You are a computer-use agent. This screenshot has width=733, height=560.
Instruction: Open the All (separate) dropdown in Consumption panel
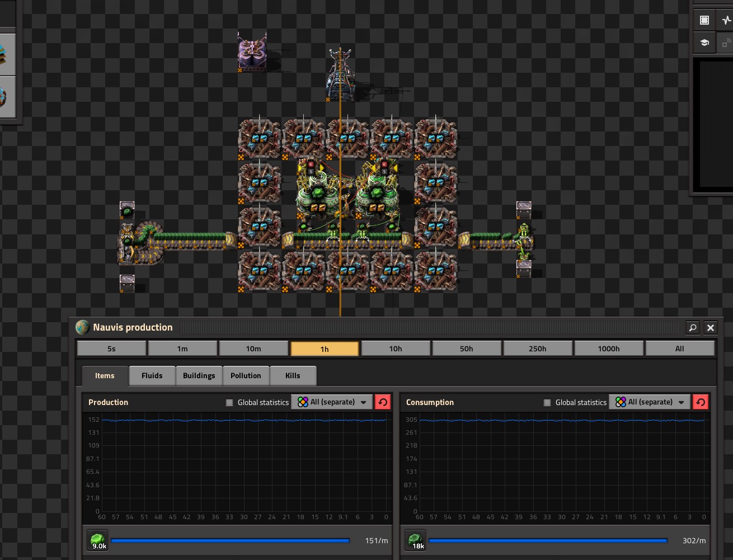tap(650, 402)
